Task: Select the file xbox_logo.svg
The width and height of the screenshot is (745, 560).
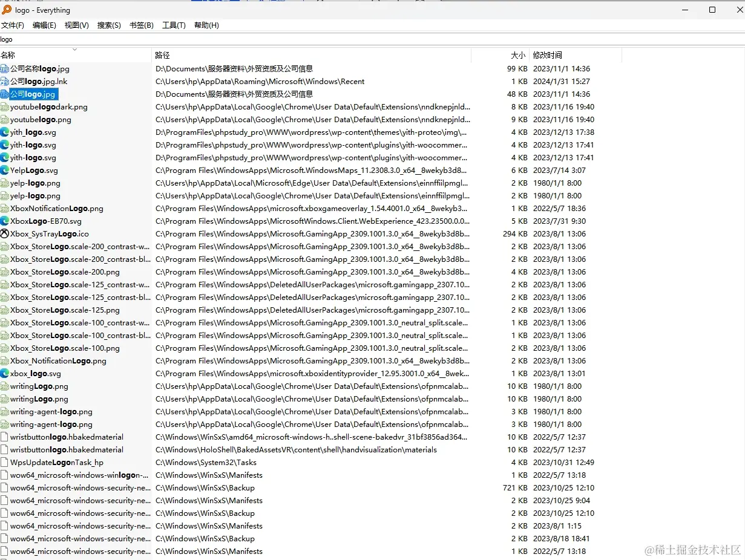Action: tap(36, 374)
